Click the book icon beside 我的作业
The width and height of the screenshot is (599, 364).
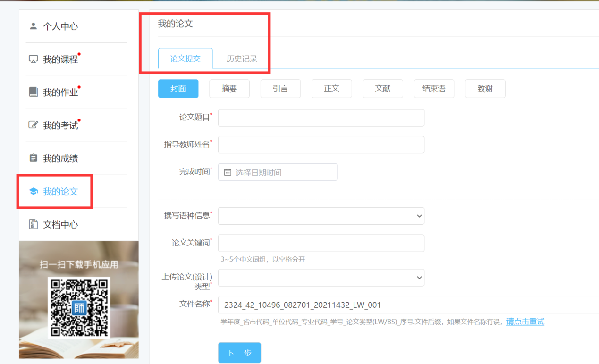tap(33, 92)
